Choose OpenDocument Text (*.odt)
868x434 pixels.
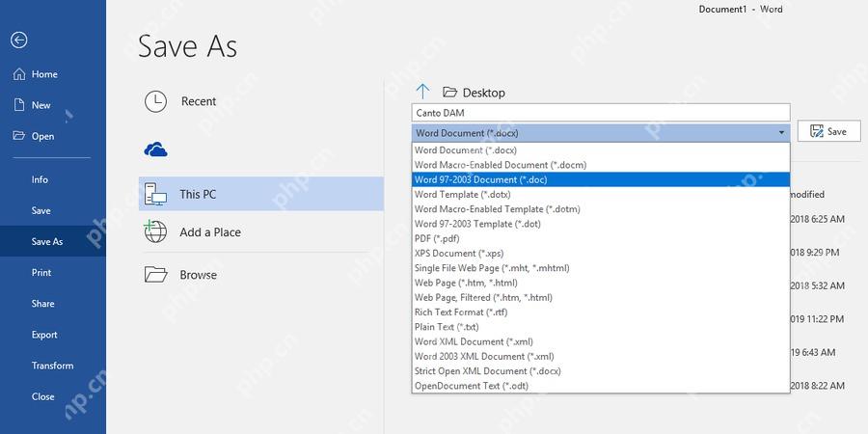coord(601,386)
